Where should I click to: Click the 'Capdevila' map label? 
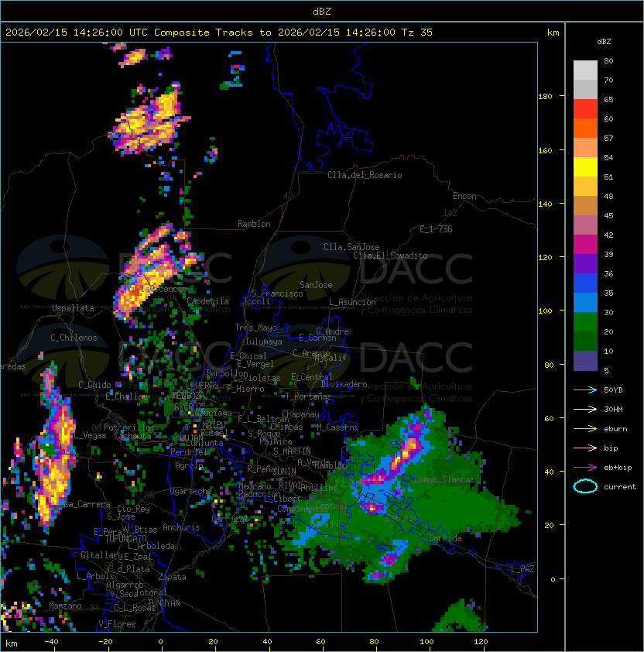(x=208, y=301)
